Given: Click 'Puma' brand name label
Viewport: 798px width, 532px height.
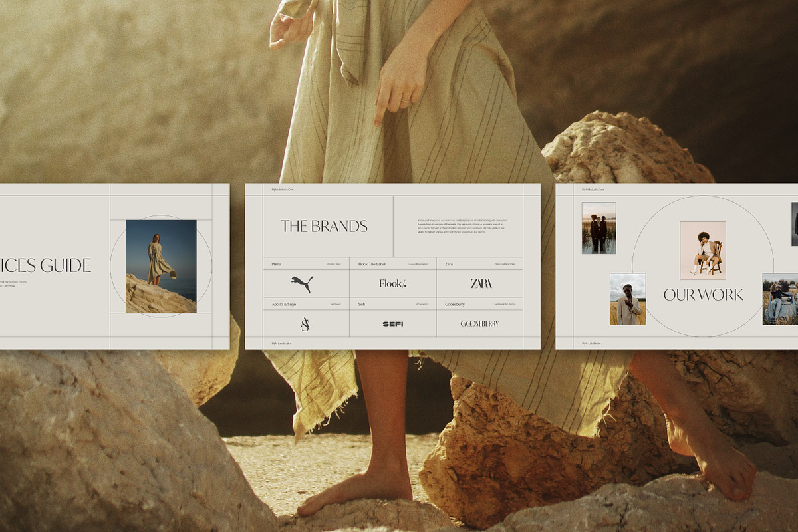Looking at the screenshot, I should click(277, 264).
